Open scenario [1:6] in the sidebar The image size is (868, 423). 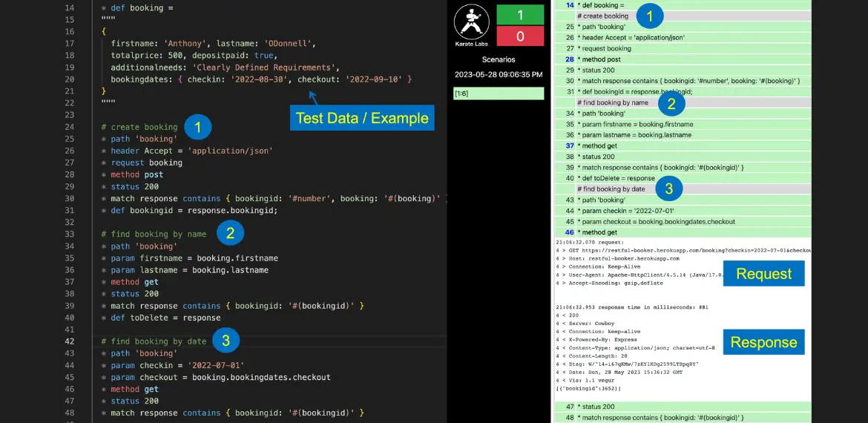point(499,94)
